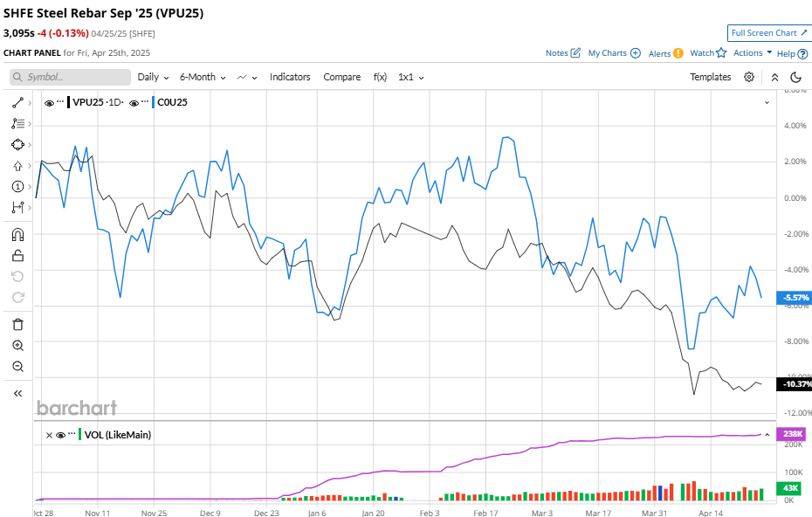Switch to dark mode moon icon
The width and height of the screenshot is (812, 517).
[795, 77]
